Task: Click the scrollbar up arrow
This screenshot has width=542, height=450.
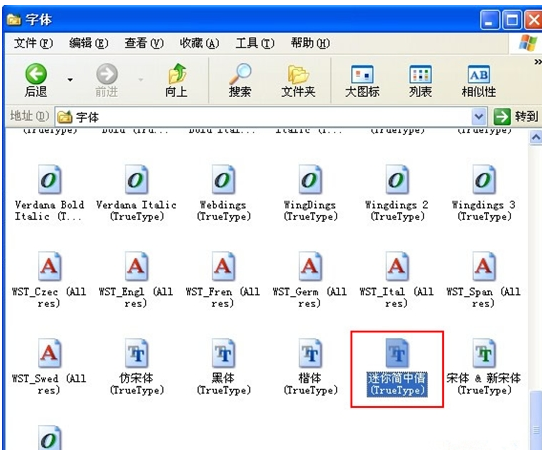Action: pyautogui.click(x=536, y=137)
